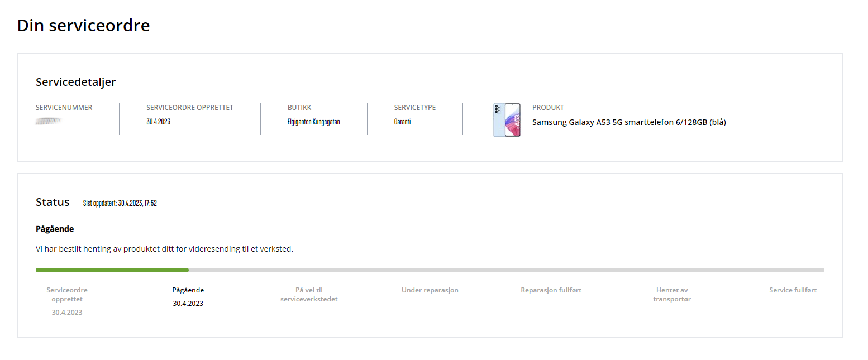Viewport: 868px width, 360px height.
Task: Click the "Serviceordre opprettet" step under the progress bar
Action: (67, 295)
